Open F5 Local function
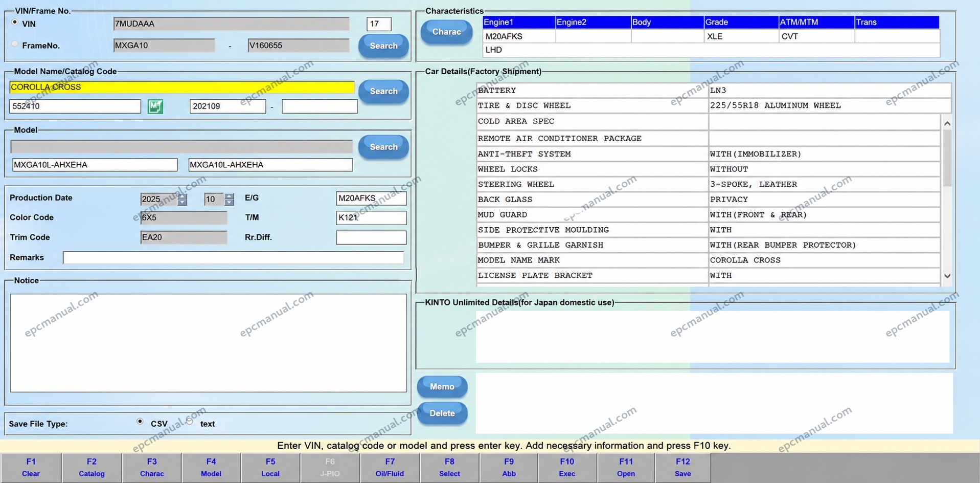The image size is (980, 483). (x=270, y=468)
